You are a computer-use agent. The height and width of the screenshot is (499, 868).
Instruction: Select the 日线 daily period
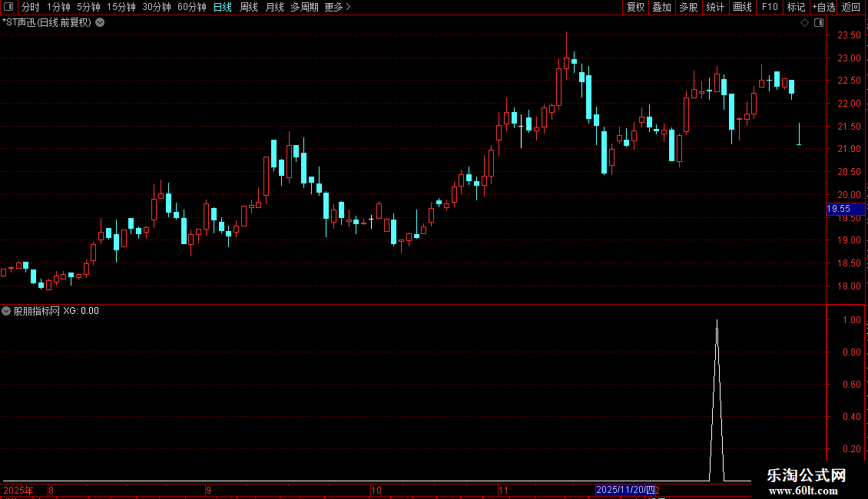point(223,7)
